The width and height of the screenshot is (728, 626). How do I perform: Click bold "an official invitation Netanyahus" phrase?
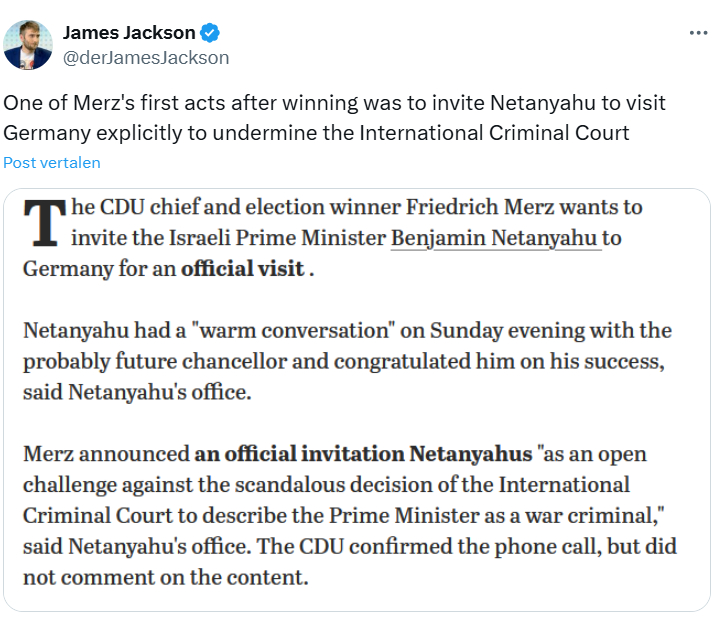(363, 454)
